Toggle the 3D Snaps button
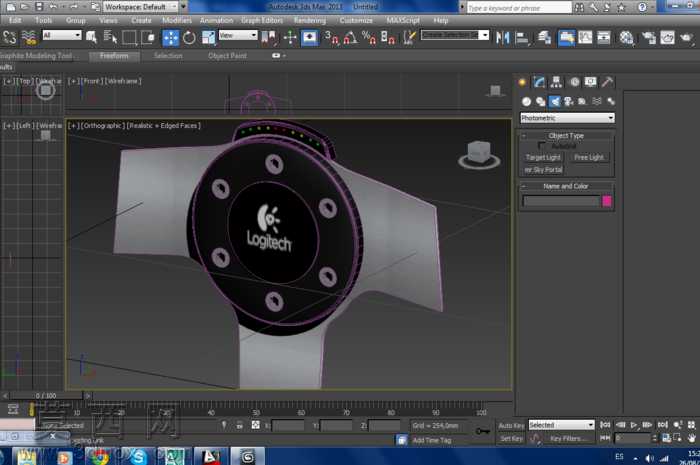 point(331,37)
